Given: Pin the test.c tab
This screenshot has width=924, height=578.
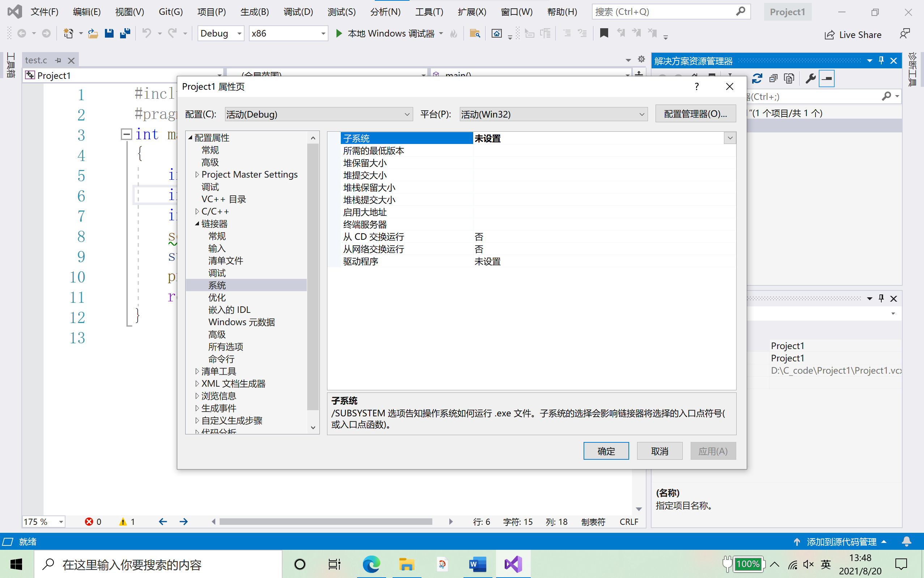Looking at the screenshot, I should pos(58,60).
